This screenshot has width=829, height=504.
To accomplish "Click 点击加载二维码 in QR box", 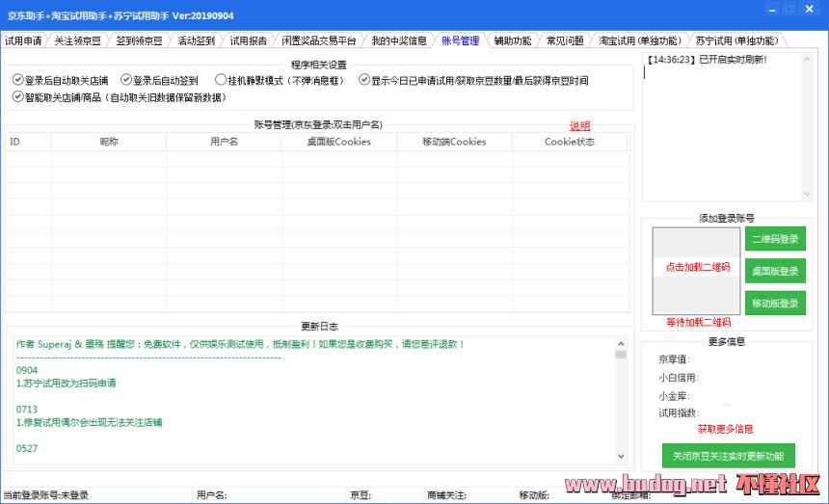I will (x=697, y=267).
